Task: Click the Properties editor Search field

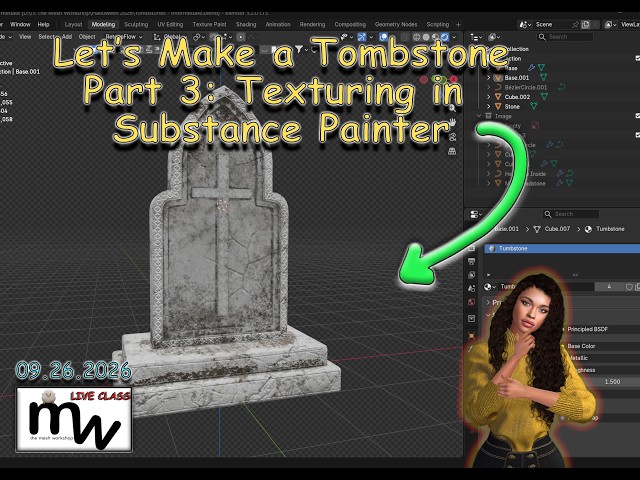Action: [571, 214]
